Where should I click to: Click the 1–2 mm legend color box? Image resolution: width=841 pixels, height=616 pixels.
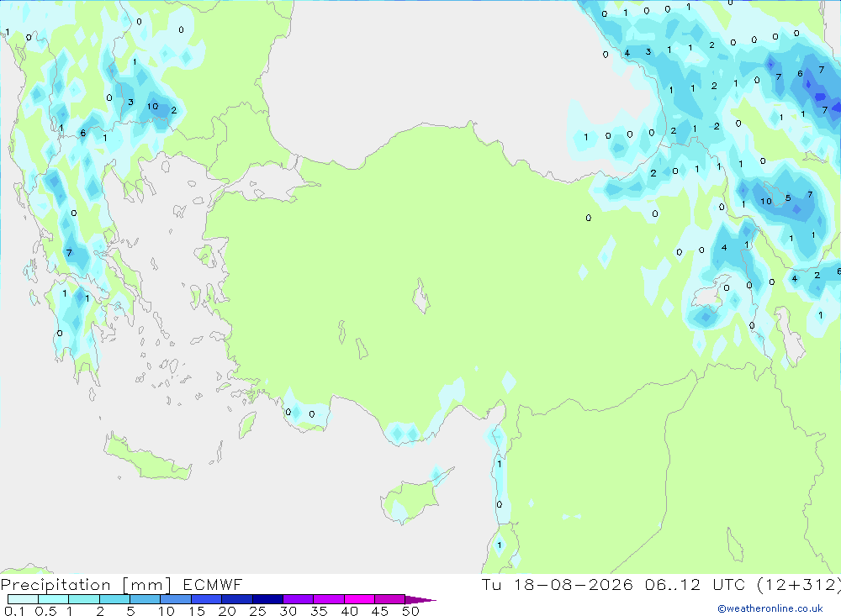point(84,599)
